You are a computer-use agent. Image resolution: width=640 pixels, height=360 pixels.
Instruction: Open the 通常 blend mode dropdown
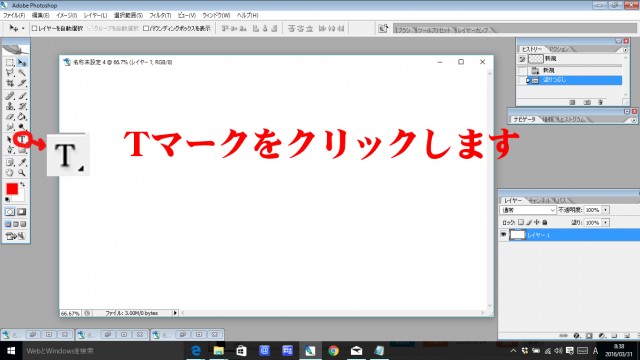pyautogui.click(x=528, y=210)
